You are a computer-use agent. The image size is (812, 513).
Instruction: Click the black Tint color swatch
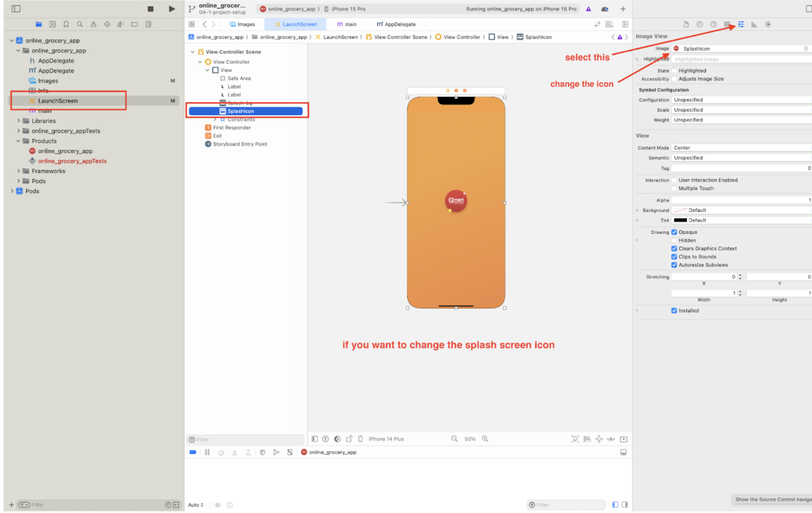680,220
